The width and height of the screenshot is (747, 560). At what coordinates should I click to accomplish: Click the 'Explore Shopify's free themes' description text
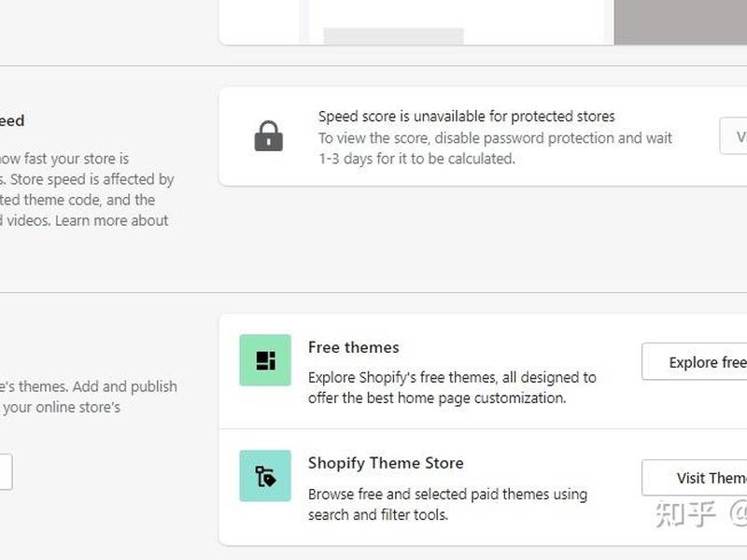click(x=452, y=387)
